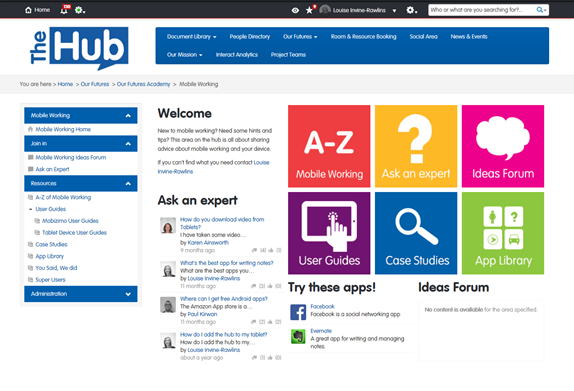Click the search magnifier icon

click(x=541, y=10)
